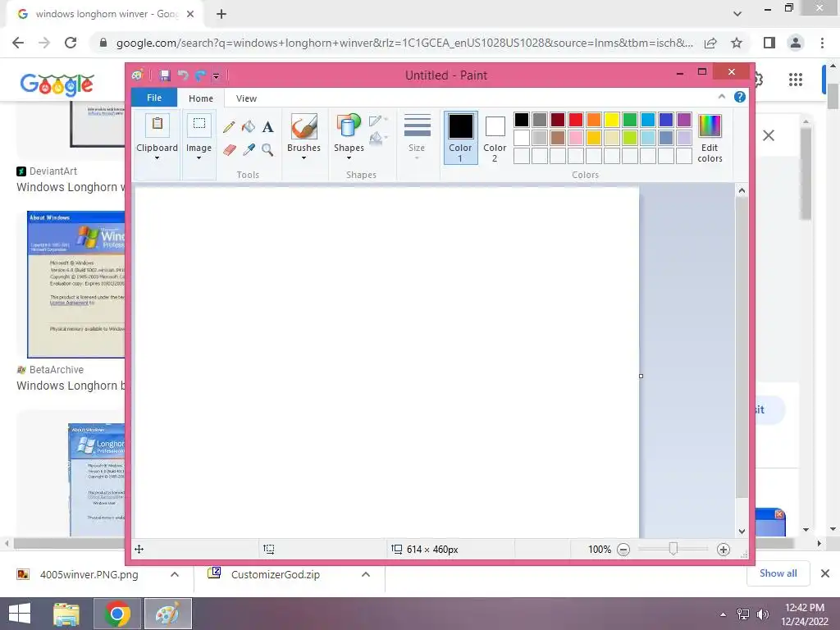Viewport: 840px width, 630px height.
Task: Click Redo in Paint's title bar
Action: (200, 75)
